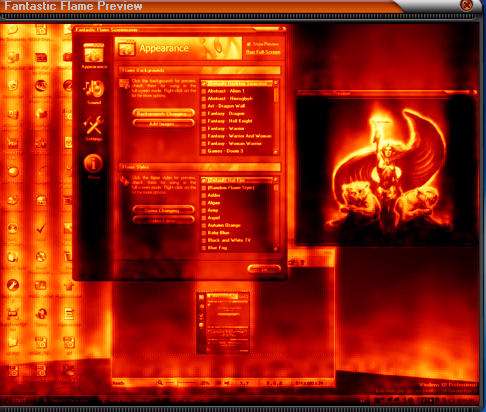Check the Abstract - Alien 1 background checkbox
Viewport: 486px width, 412px height.
tap(204, 91)
